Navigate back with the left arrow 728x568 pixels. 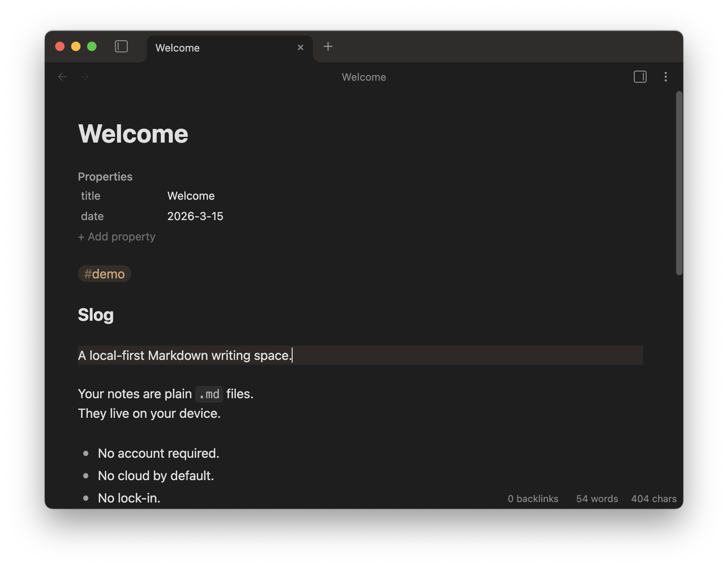[62, 77]
